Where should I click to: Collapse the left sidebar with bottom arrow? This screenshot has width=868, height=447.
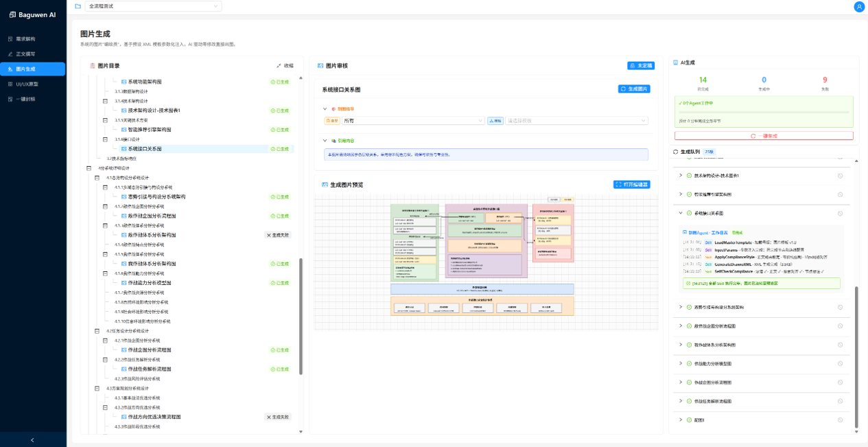coord(33,439)
